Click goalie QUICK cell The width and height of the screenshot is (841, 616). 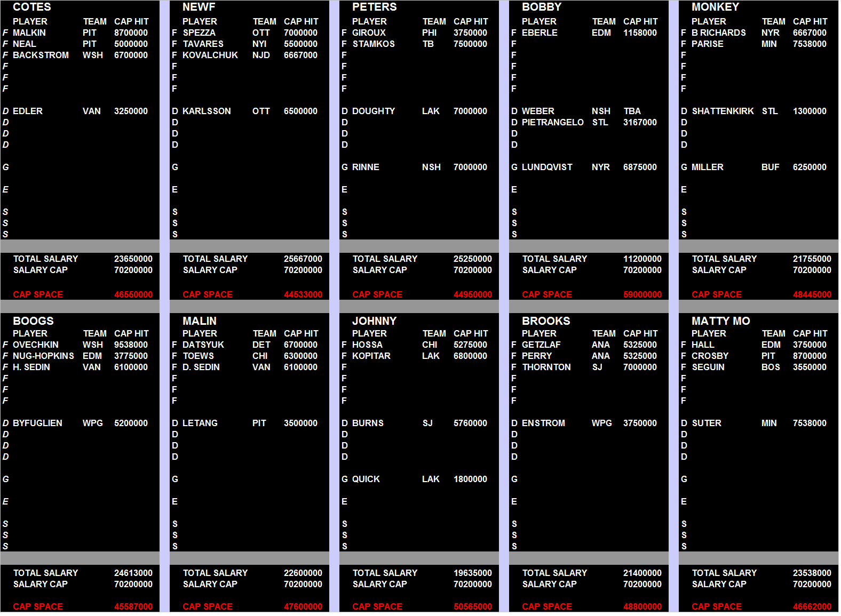[366, 479]
